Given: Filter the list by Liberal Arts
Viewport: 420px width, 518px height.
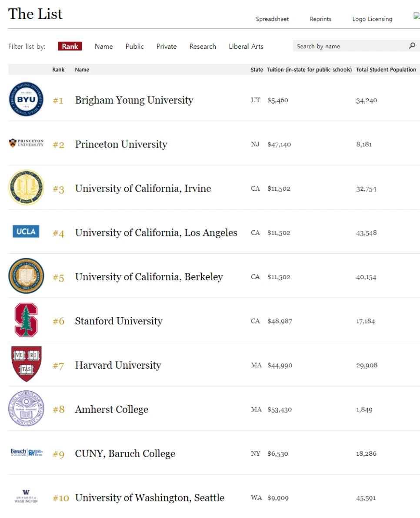Looking at the screenshot, I should pyautogui.click(x=246, y=46).
